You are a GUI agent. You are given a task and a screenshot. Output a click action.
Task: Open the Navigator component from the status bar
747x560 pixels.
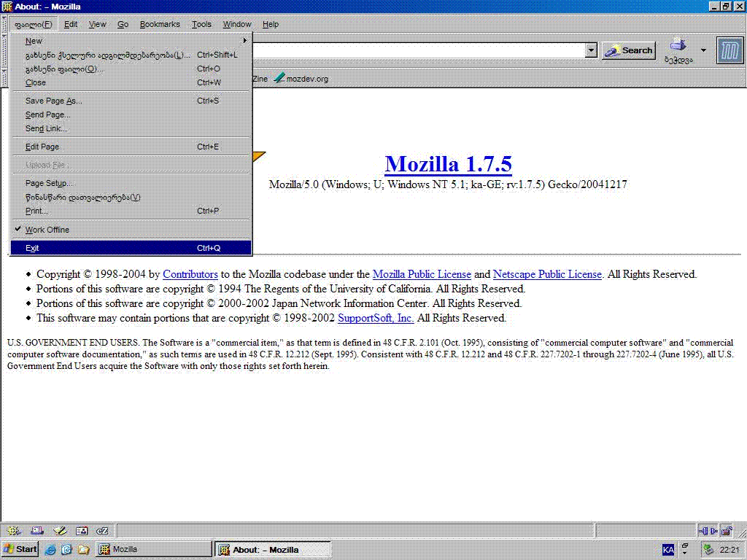15,531
